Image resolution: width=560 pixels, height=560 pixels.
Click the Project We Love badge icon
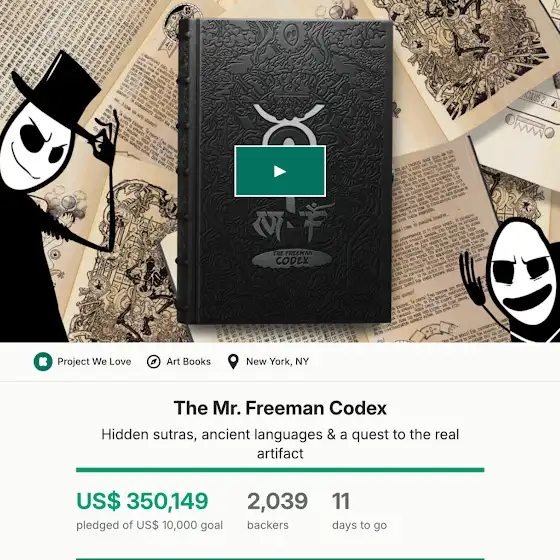tap(43, 361)
